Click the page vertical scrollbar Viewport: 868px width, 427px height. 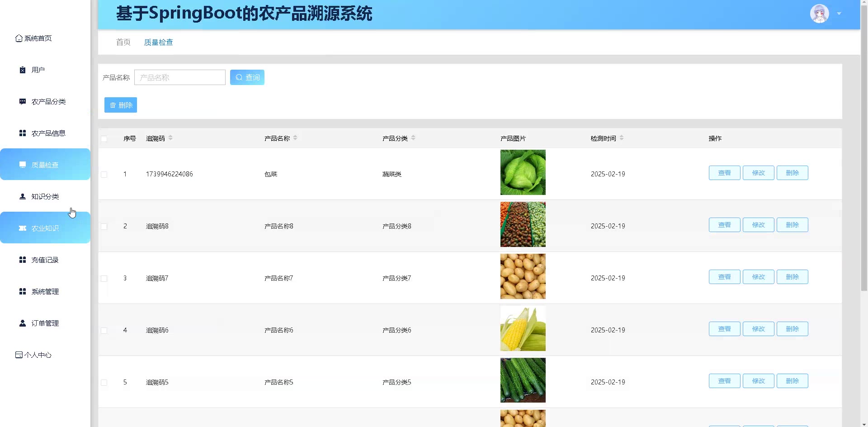[x=864, y=149]
